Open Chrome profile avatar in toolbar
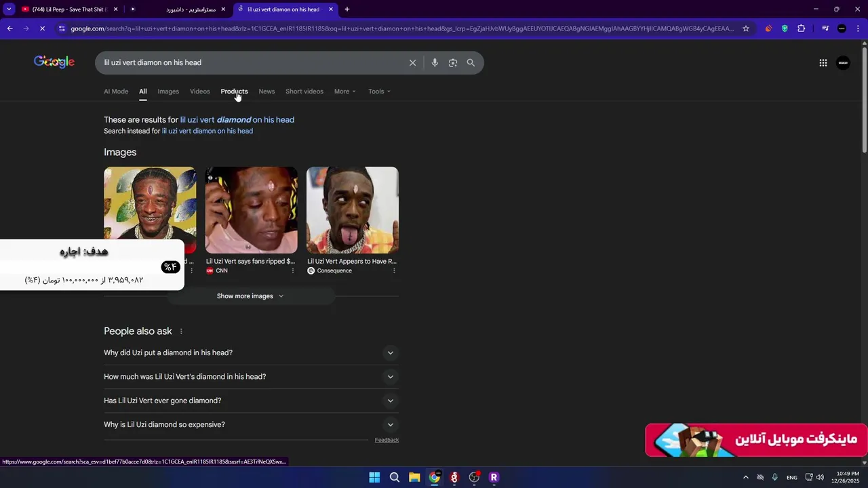This screenshot has width=868, height=488. (842, 28)
